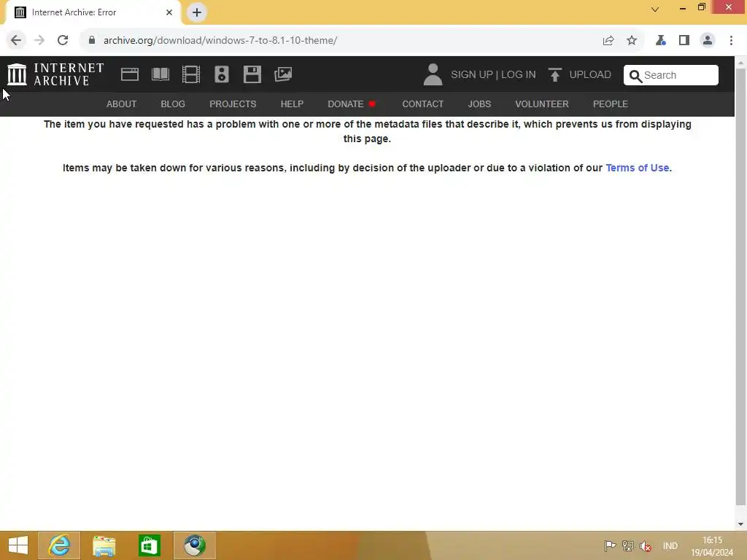This screenshot has height=560, width=747.
Task: Open the Images picture icon
Action: click(x=283, y=74)
